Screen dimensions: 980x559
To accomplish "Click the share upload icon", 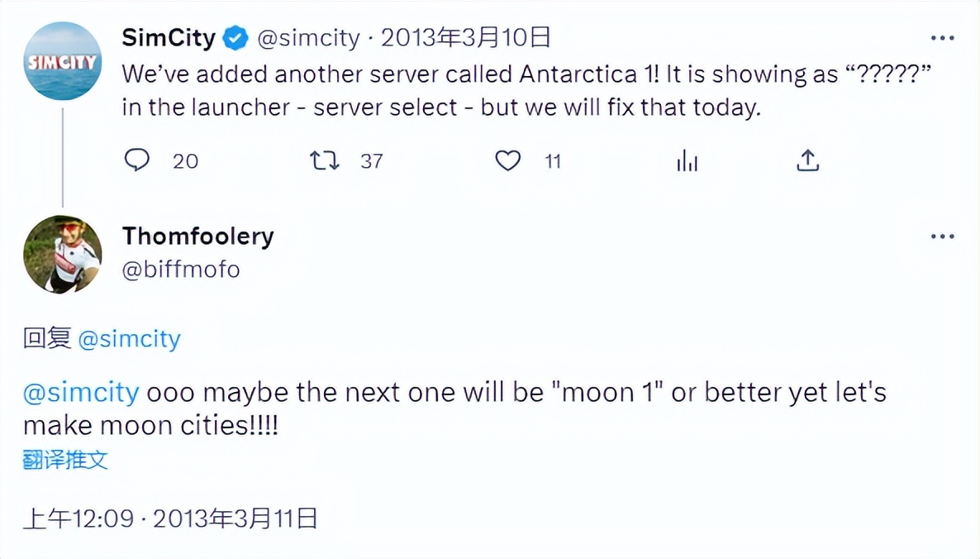I will (807, 160).
